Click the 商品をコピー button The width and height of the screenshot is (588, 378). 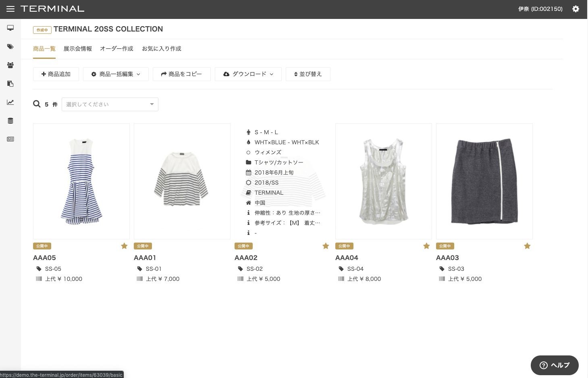pyautogui.click(x=181, y=74)
